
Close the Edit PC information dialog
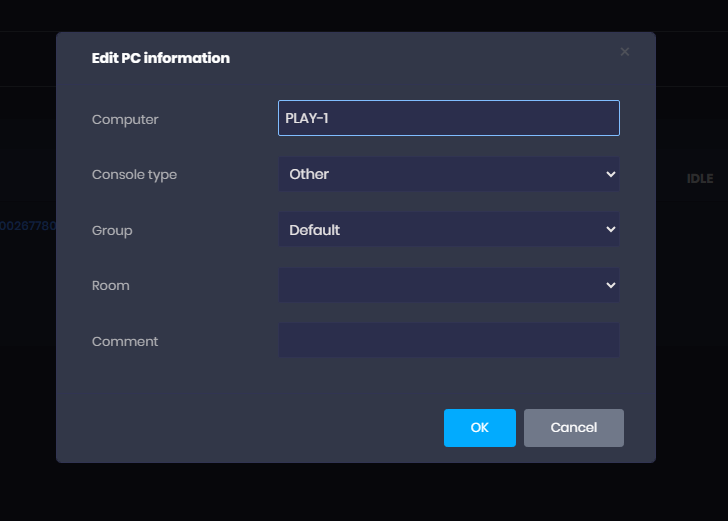pos(625,52)
